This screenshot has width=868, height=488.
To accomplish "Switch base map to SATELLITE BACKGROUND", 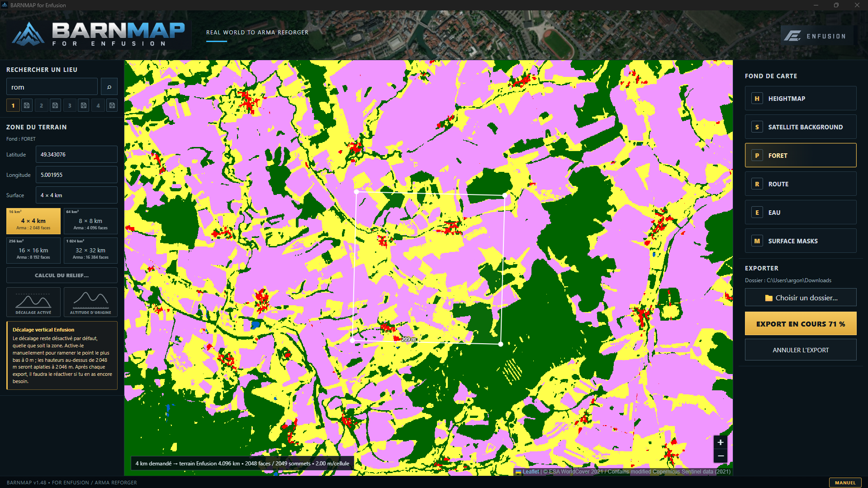I will [801, 127].
